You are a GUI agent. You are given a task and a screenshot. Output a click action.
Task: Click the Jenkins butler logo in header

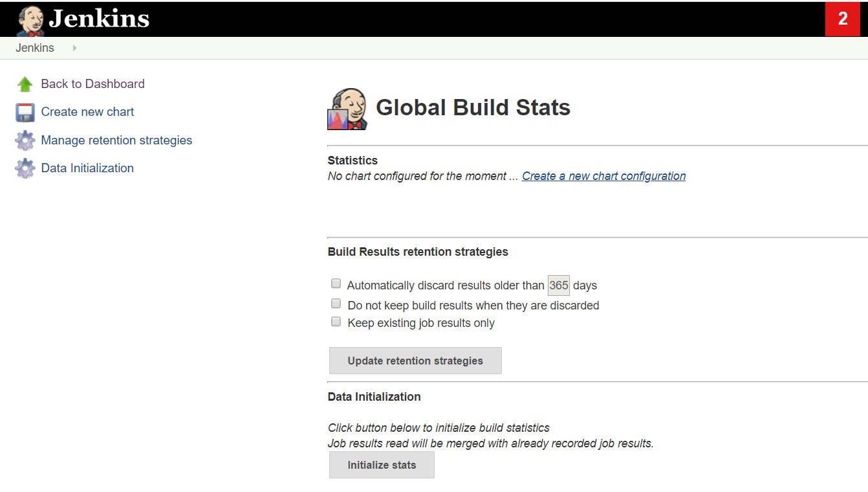(x=30, y=20)
